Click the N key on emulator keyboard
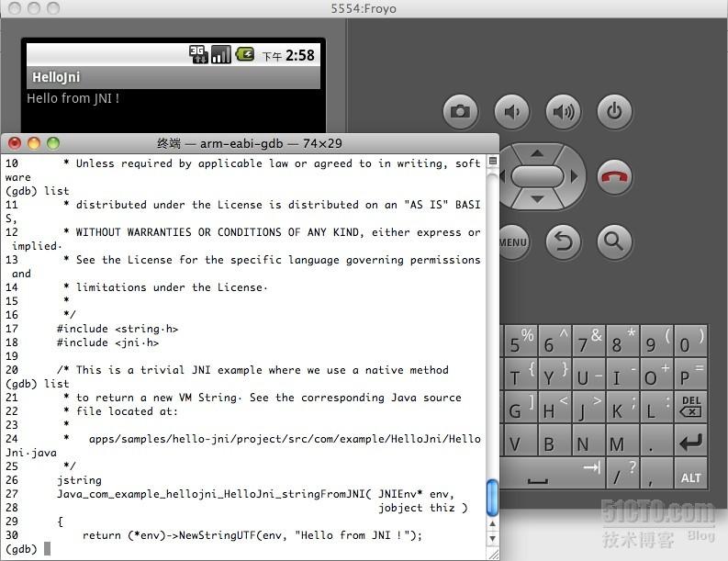The width and height of the screenshot is (728, 561). [x=588, y=440]
